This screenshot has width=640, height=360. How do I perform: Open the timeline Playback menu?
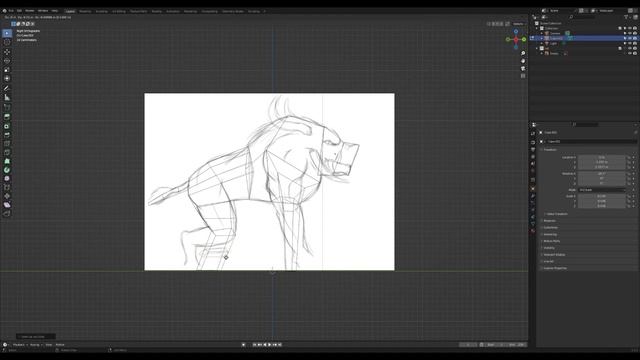[x=19, y=345]
